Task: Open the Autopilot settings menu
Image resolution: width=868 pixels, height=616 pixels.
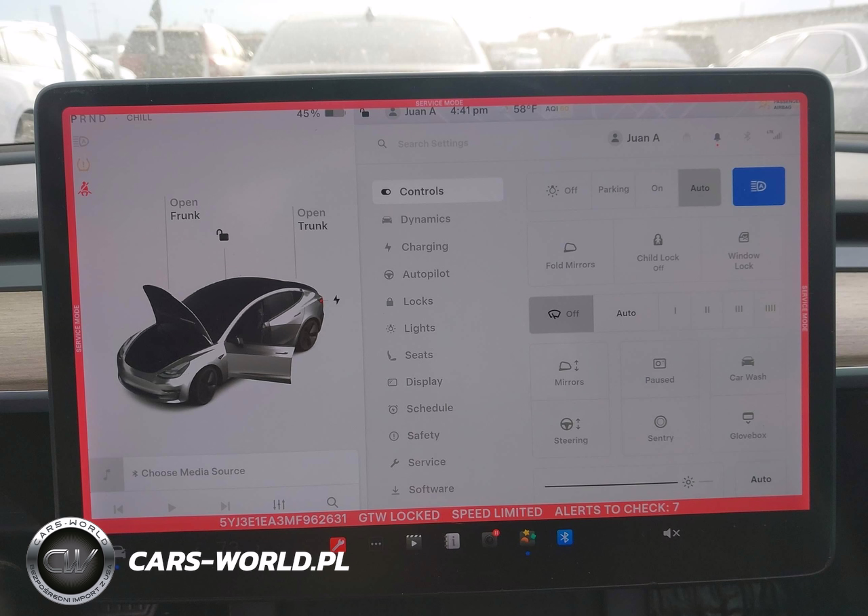Action: (x=425, y=274)
